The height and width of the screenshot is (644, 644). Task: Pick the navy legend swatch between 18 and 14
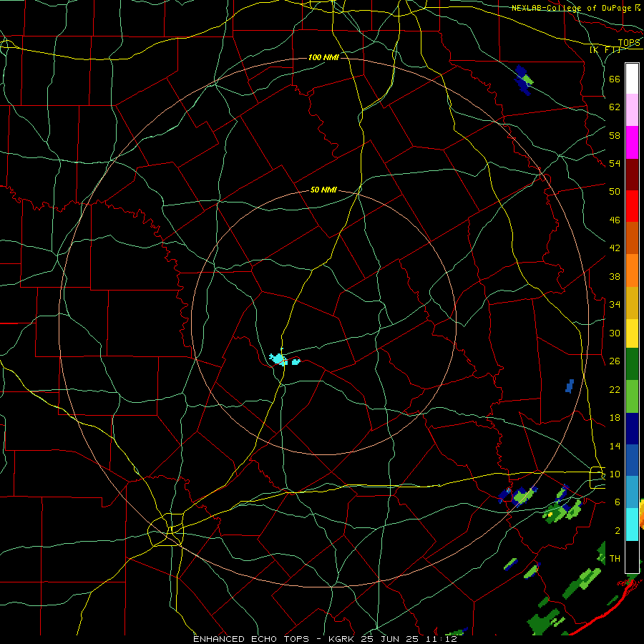point(632,429)
